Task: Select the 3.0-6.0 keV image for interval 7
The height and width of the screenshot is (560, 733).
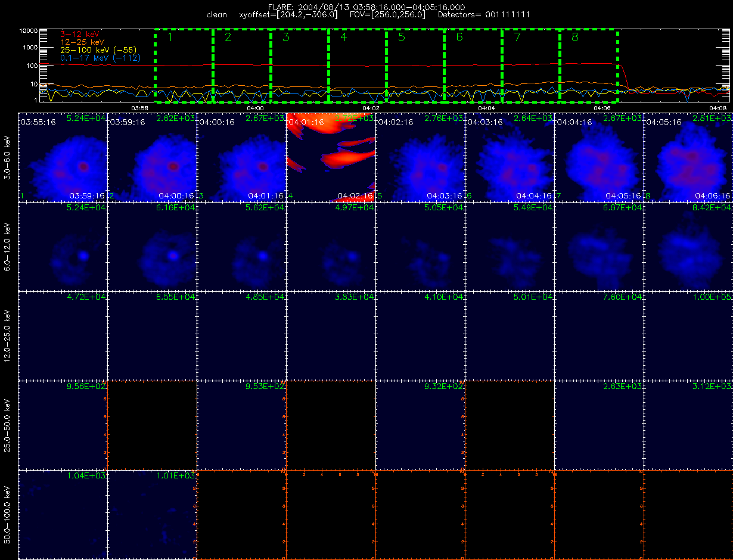Action: click(x=599, y=157)
